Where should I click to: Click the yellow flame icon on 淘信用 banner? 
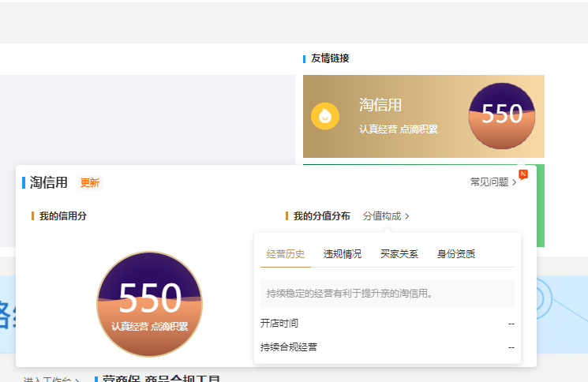pos(325,116)
